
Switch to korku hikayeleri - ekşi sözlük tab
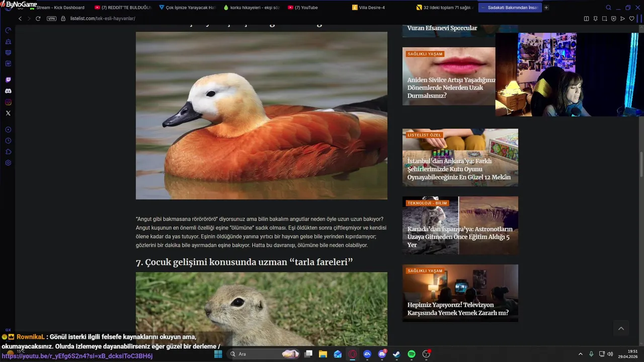click(252, 8)
